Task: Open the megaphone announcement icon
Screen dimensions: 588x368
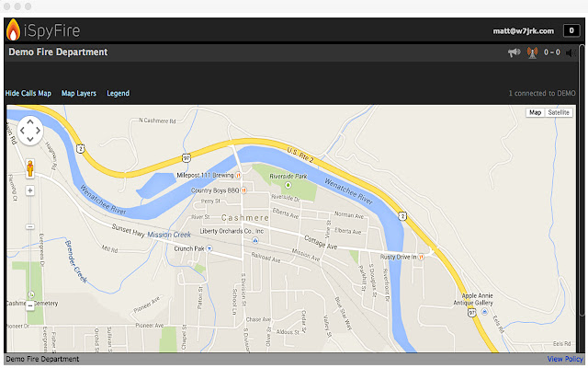Action: (x=514, y=52)
